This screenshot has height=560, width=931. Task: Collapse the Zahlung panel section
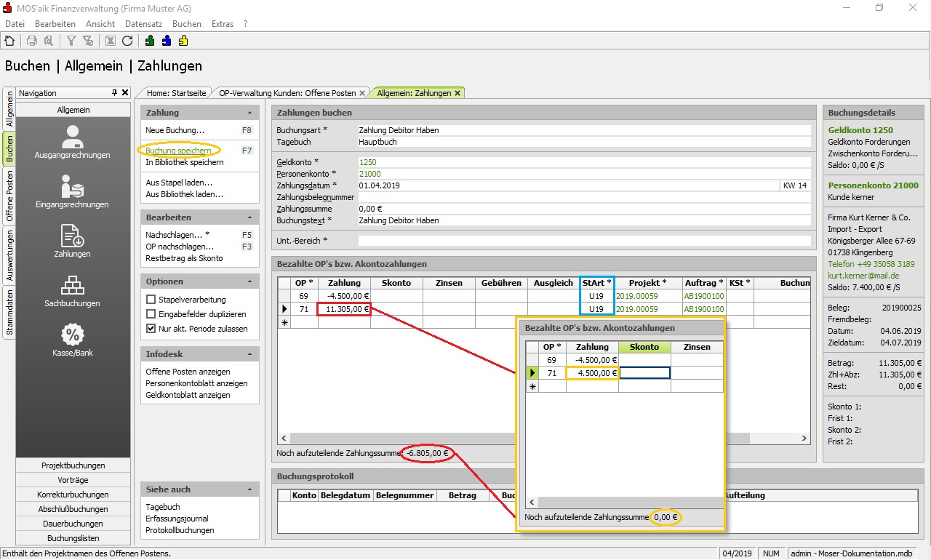click(250, 113)
